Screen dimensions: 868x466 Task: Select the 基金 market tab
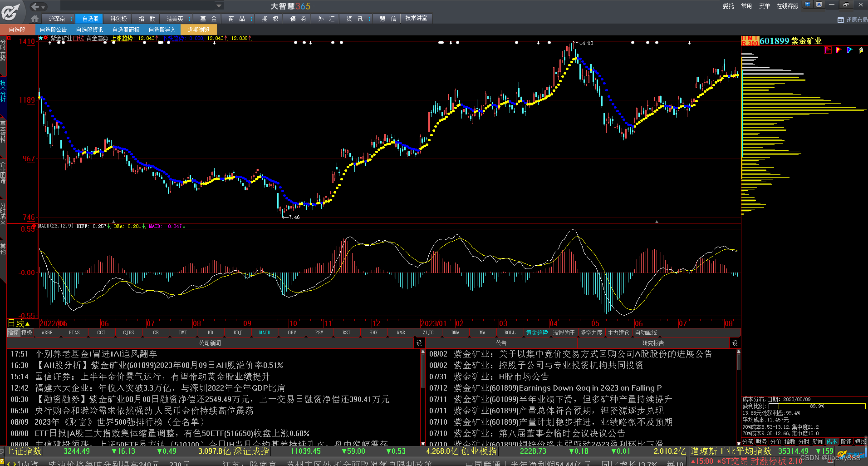click(x=208, y=19)
